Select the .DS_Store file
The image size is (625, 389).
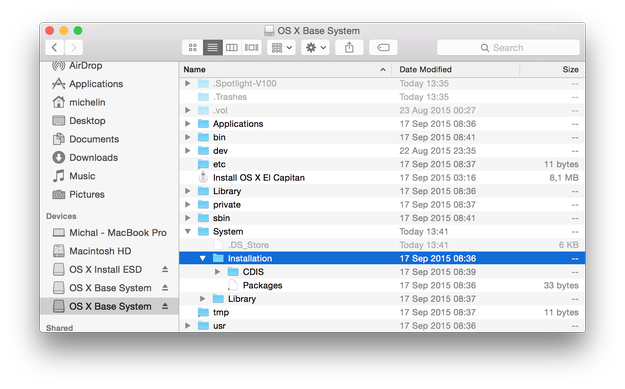382,245
